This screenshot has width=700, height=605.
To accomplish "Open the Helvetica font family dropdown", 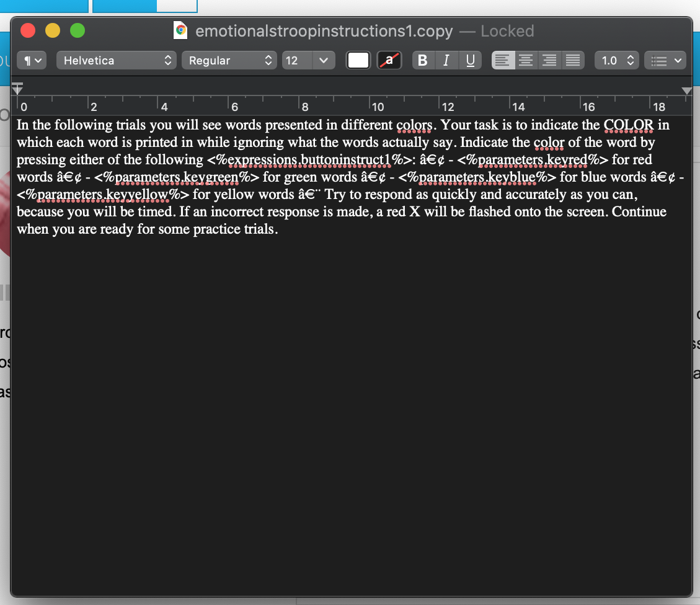I will (116, 60).
